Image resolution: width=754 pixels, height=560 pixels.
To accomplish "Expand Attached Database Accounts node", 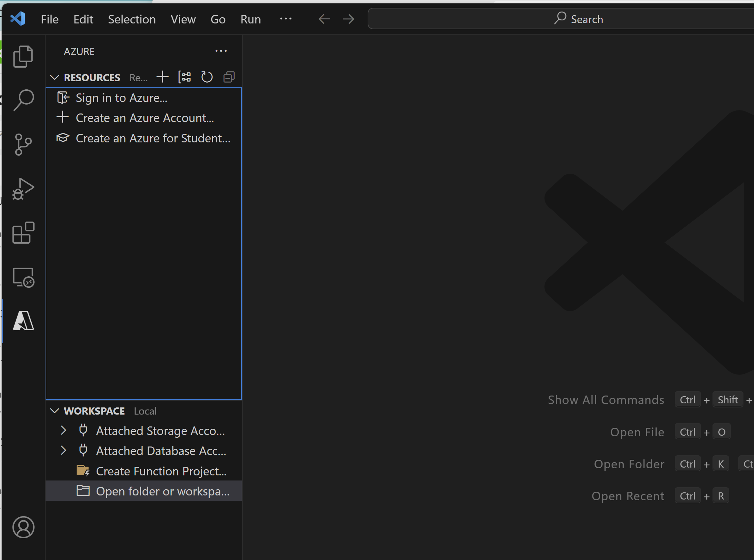I will (63, 451).
